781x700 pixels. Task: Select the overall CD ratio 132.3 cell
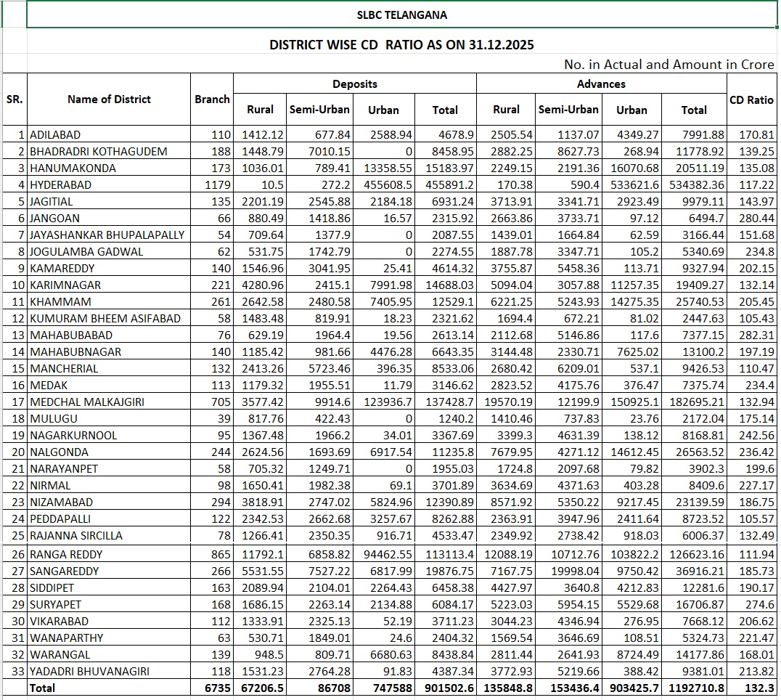[x=759, y=688]
